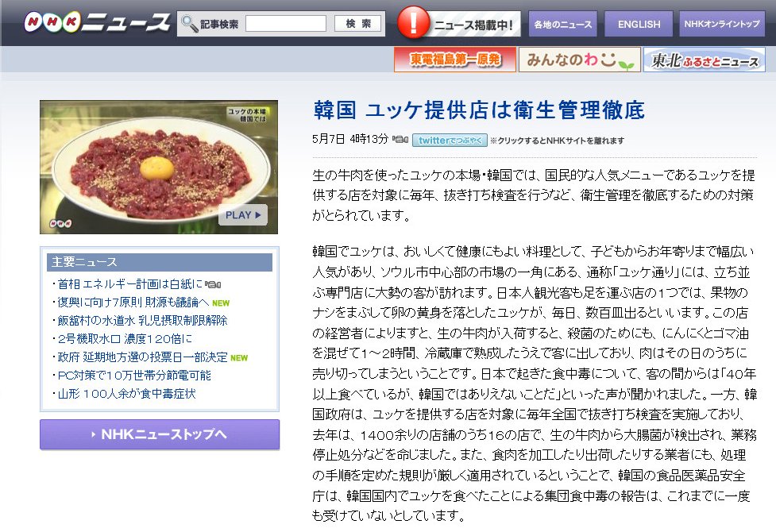The image size is (776, 532).
Task: Open the Yukhoe dish video thumbnail
Action: point(159,167)
